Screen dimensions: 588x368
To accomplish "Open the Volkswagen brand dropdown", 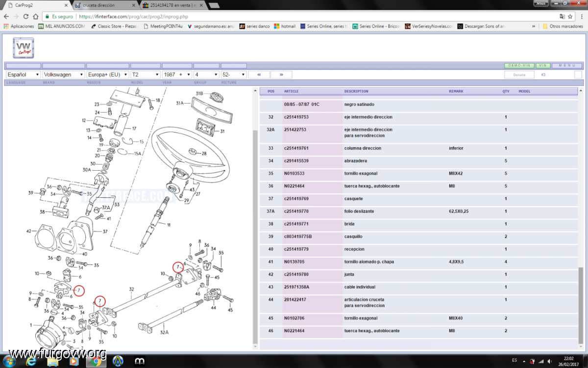I will pyautogui.click(x=64, y=75).
